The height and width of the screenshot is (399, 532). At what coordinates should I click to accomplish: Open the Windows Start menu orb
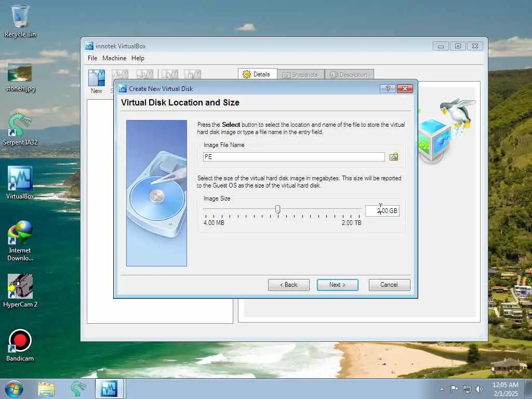pos(14,389)
